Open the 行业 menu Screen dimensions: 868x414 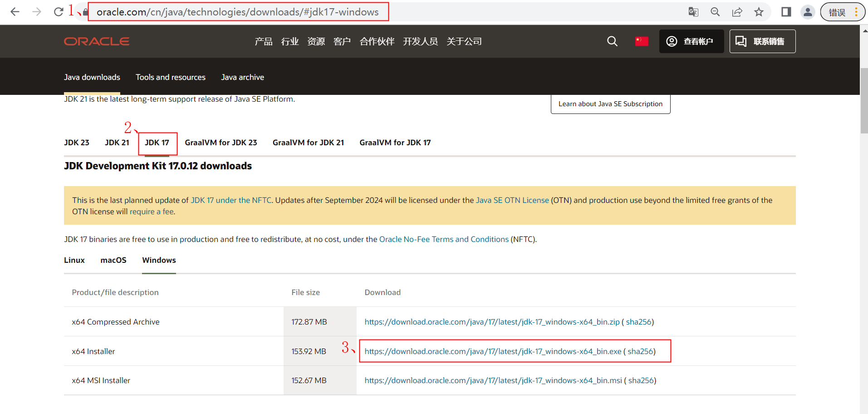click(x=290, y=41)
